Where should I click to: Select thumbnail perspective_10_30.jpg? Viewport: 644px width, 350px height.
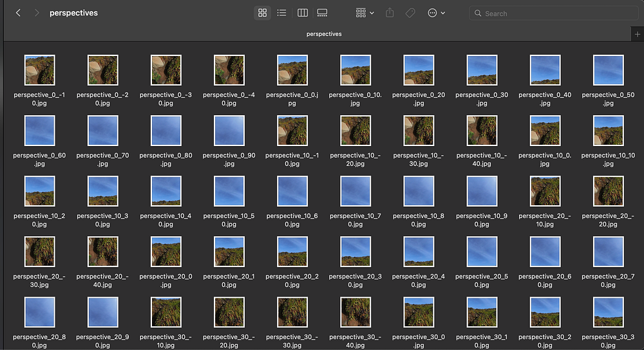click(x=102, y=191)
